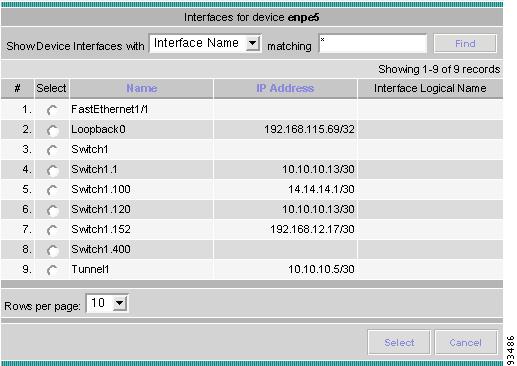Viewport: 517px width, 366px height.
Task: Click the IP address 192.168.12.17/30
Action: point(312,229)
